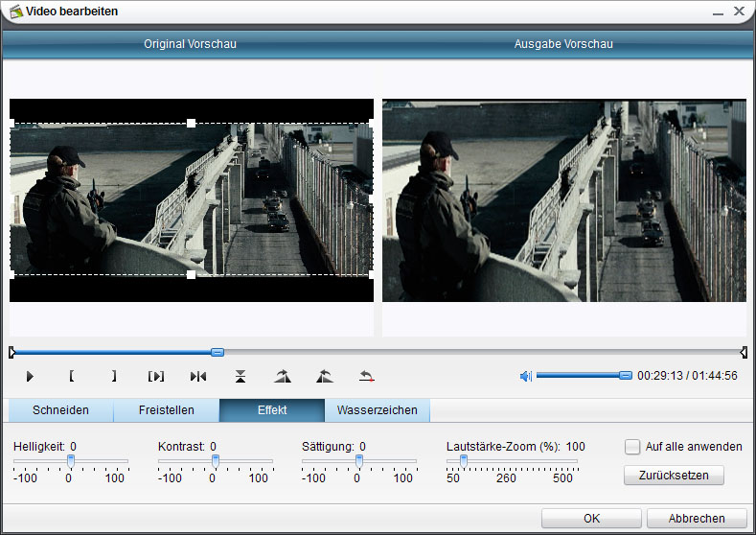The height and width of the screenshot is (535, 756).
Task: Cancel with the Abbrechen button
Action: pos(697,518)
